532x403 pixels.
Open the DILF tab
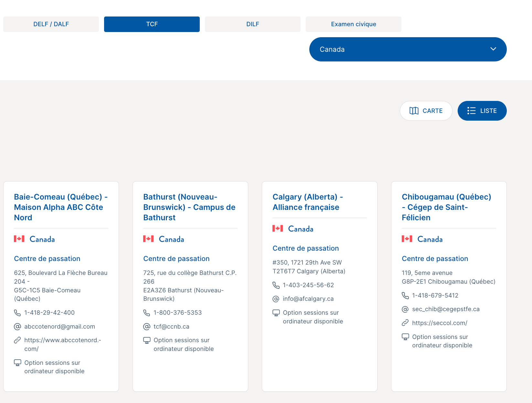point(253,24)
